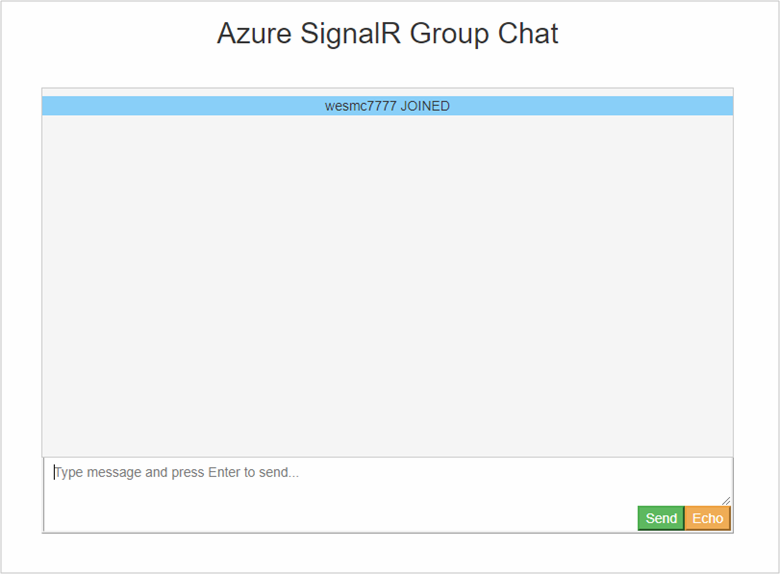The width and height of the screenshot is (780, 574).
Task: Select the wesmc7777 JOINED notification banner
Action: point(388,106)
